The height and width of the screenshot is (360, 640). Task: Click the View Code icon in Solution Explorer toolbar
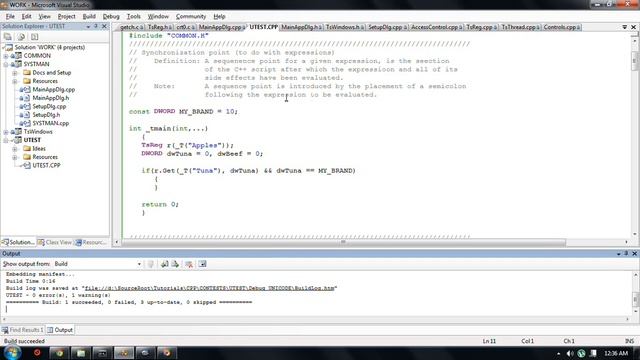tap(34, 37)
